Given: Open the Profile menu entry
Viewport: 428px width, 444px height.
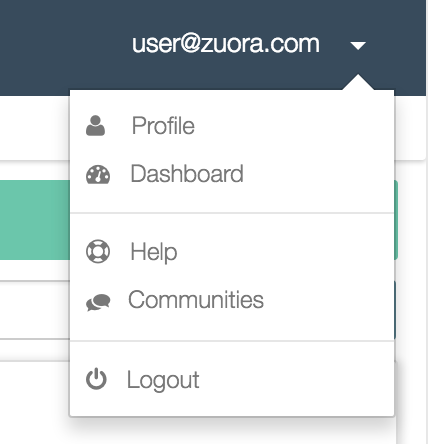Looking at the screenshot, I should click(163, 126).
